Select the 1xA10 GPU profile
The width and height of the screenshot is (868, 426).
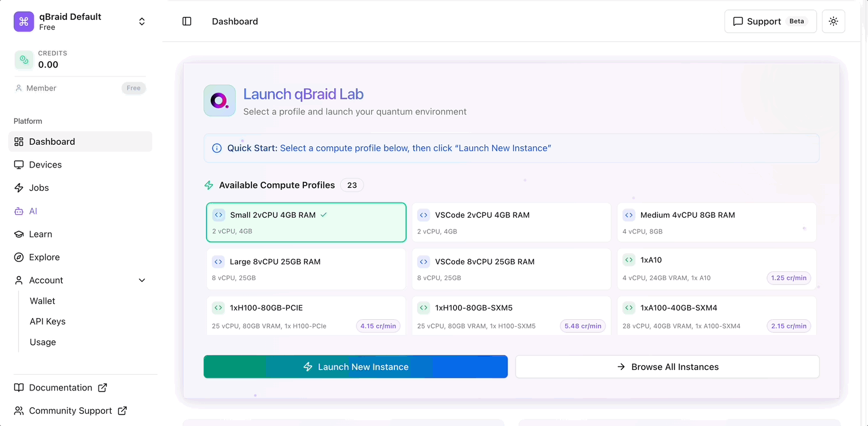(717, 269)
